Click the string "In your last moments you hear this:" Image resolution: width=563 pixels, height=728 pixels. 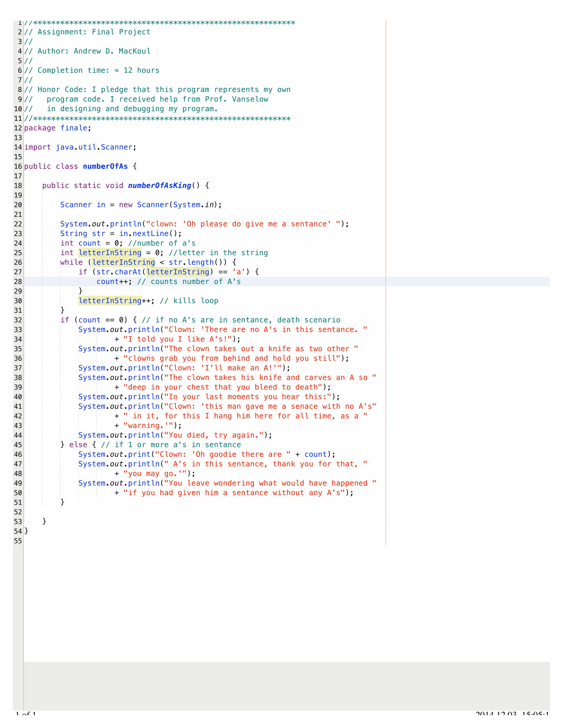pyautogui.click(x=248, y=397)
